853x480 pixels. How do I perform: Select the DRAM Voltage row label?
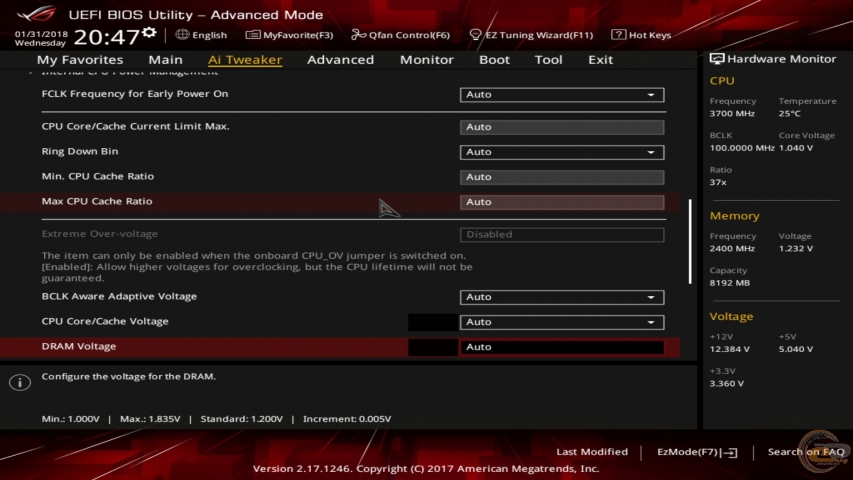pyautogui.click(x=79, y=346)
